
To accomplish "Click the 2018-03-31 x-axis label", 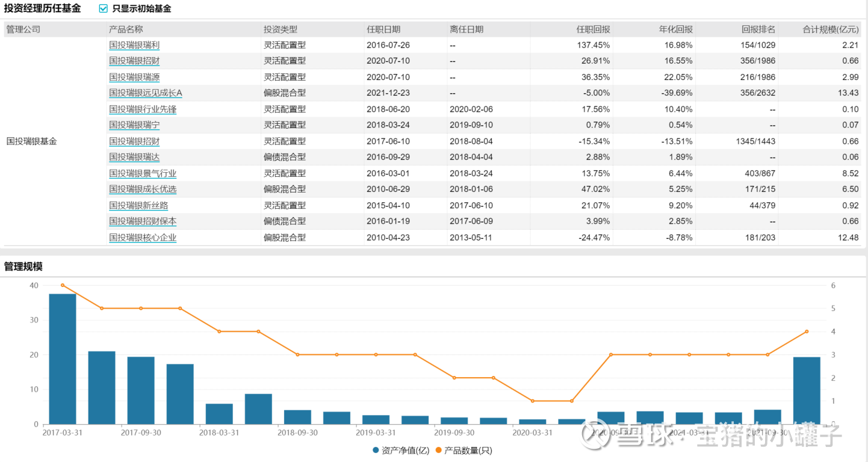I will pos(219,433).
